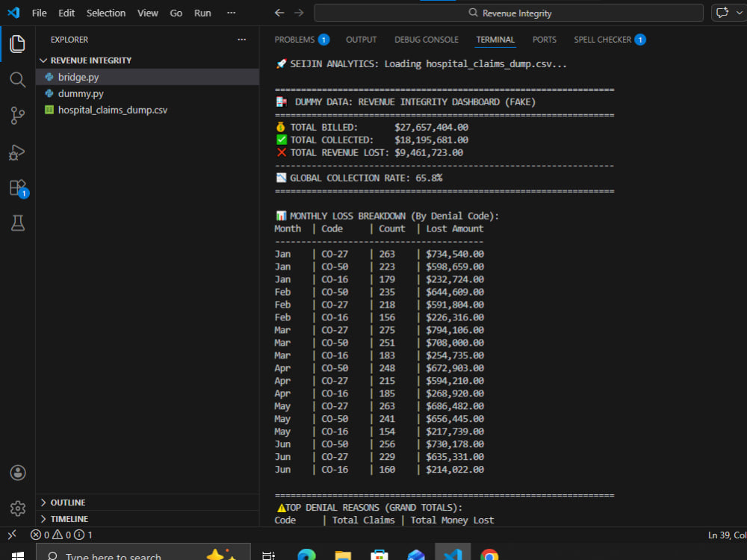Open the errors and warnings status bar indicator

tap(61, 535)
